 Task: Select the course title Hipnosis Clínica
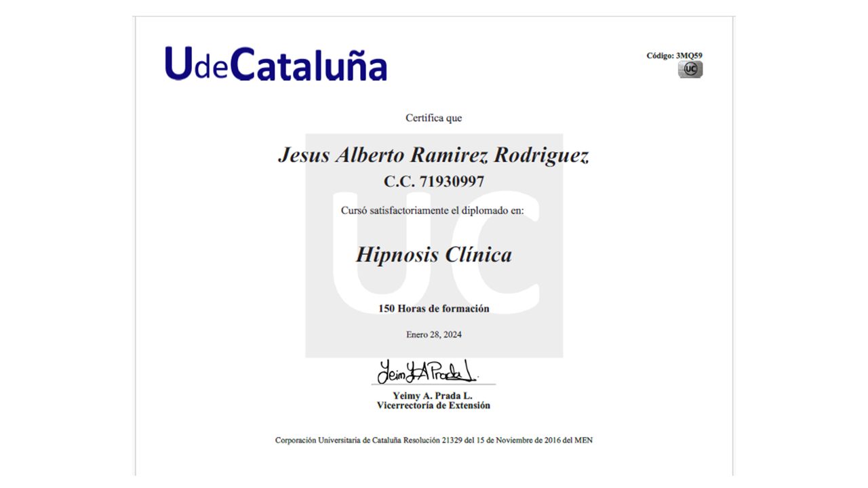coord(434,255)
